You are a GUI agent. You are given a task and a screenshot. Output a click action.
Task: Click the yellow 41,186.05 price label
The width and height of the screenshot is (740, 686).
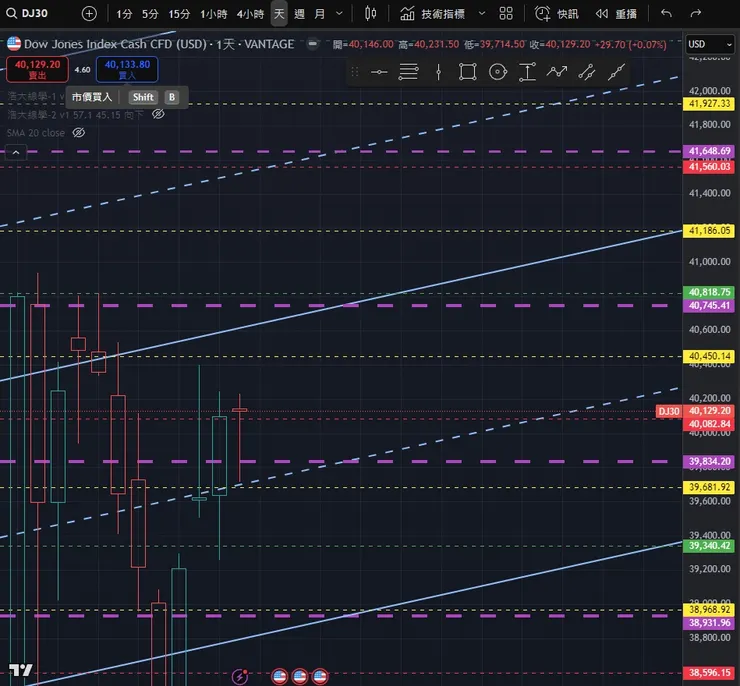coord(709,231)
